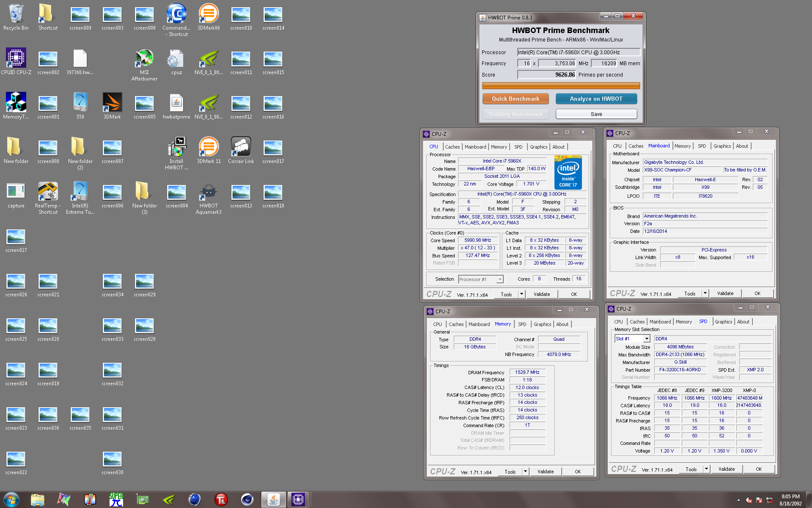The height and width of the screenshot is (508, 812).
Task: Click Save in HWBOT Prime
Action: (x=596, y=114)
